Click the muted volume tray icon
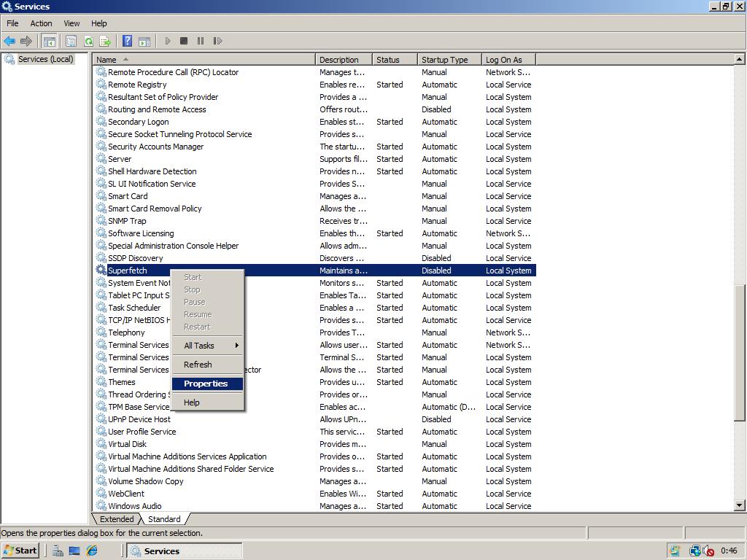Image resolution: width=747 pixels, height=560 pixels. click(708, 551)
